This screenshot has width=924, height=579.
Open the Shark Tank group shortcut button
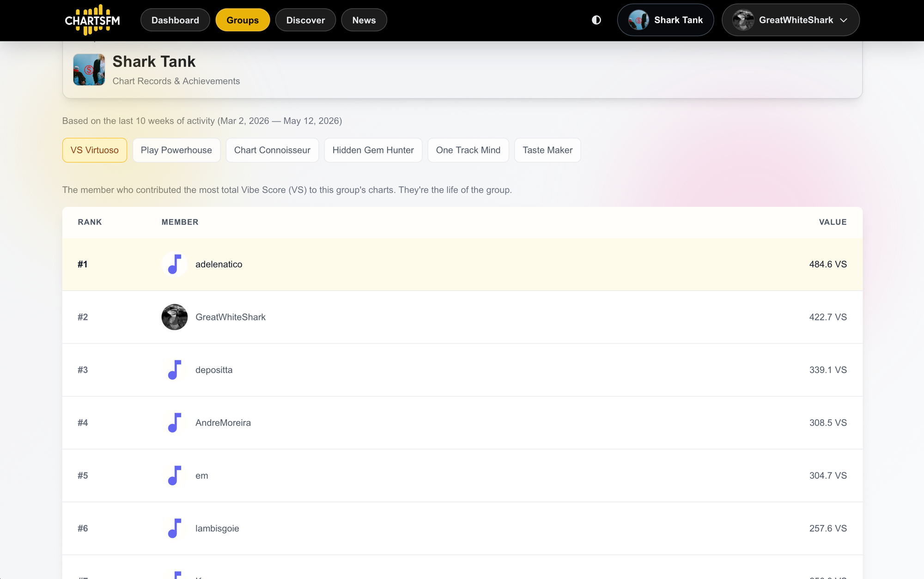665,20
